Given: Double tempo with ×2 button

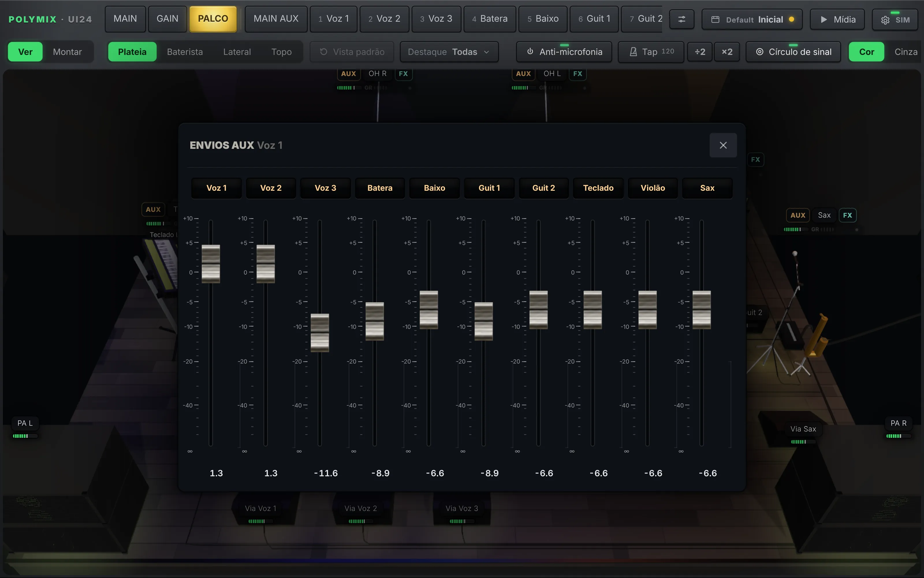Looking at the screenshot, I should (727, 52).
